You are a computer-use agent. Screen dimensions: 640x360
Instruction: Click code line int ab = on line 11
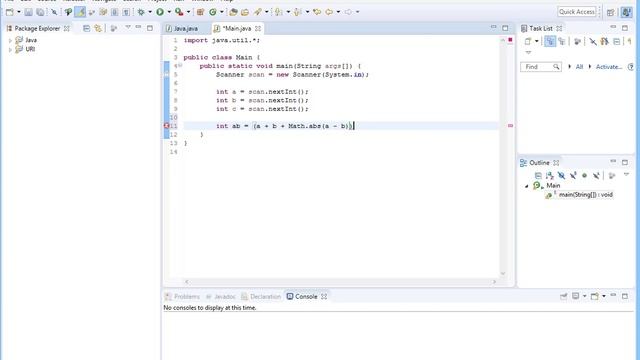(x=285, y=126)
